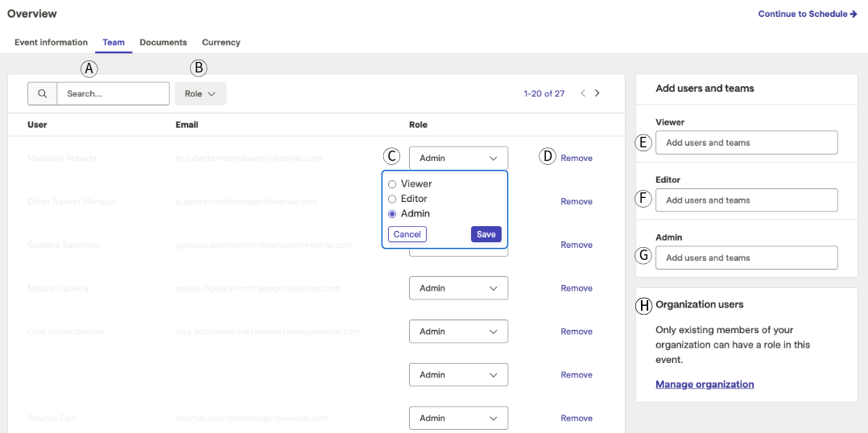Remove Shumin Cao from team
This screenshot has width=868, height=433.
[x=577, y=419]
